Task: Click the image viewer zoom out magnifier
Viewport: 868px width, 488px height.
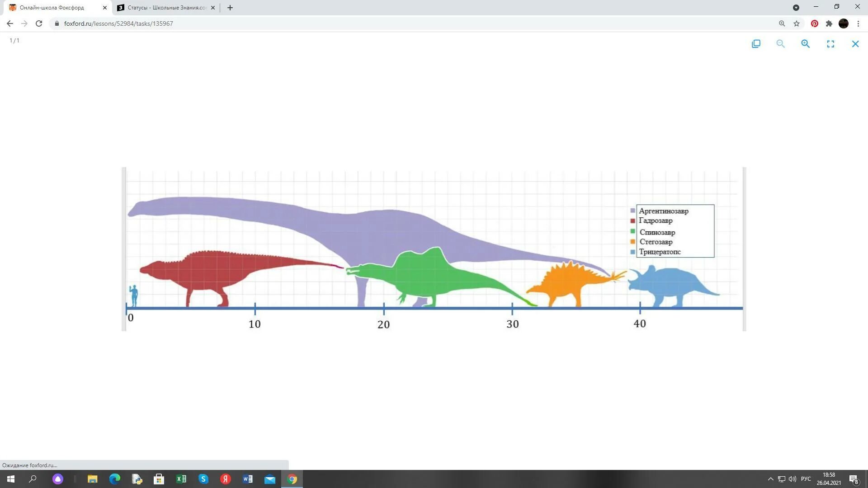Action: click(x=780, y=44)
